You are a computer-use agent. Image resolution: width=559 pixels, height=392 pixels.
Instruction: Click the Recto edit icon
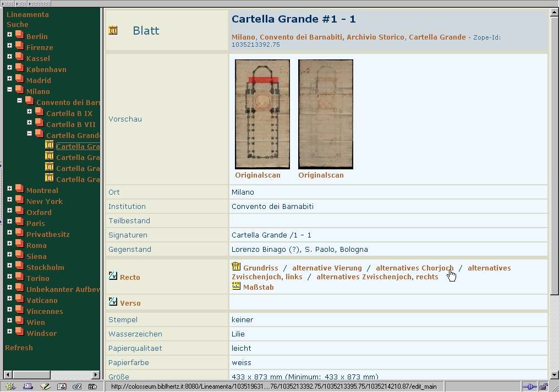click(x=113, y=276)
